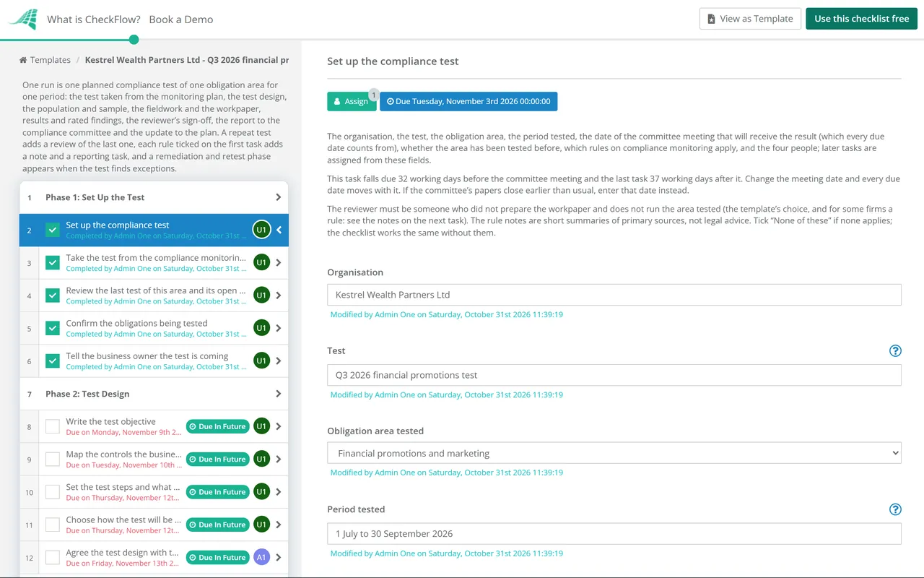This screenshot has width=924, height=578.
Task: Click A1 avatar on Agree the test design row
Action: (x=261, y=557)
